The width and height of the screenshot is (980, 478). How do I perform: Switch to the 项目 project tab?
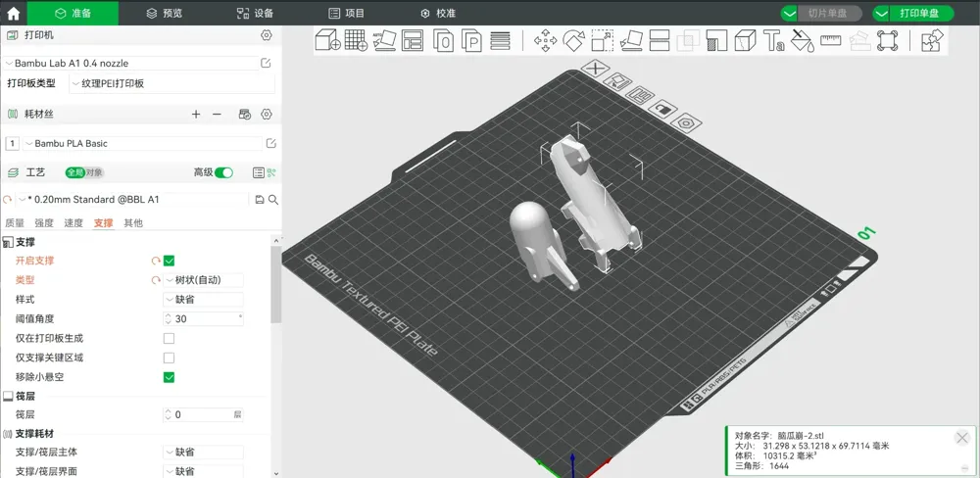[x=346, y=13]
